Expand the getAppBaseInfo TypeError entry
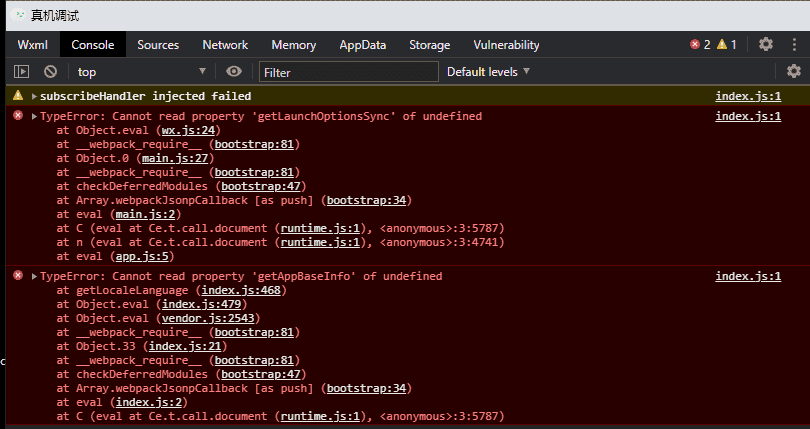The height and width of the screenshot is (429, 810). point(34,277)
